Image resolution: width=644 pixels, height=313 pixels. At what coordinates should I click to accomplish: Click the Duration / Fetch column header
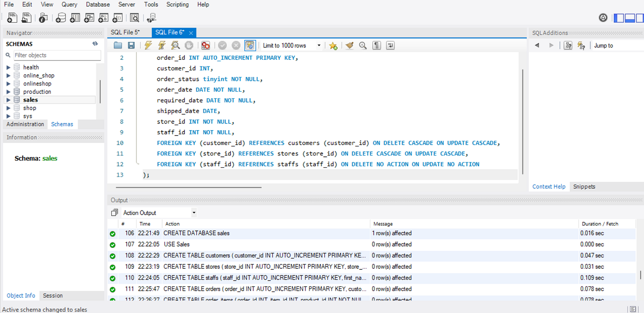[607, 224]
